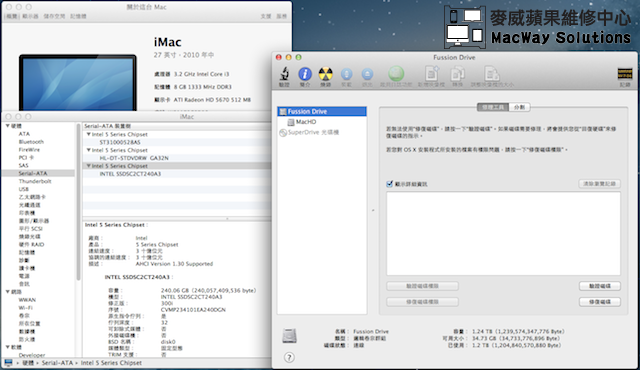Select 硬件 RAID in the sidebar
Image resolution: width=640 pixels, height=370 pixels.
click(x=31, y=245)
